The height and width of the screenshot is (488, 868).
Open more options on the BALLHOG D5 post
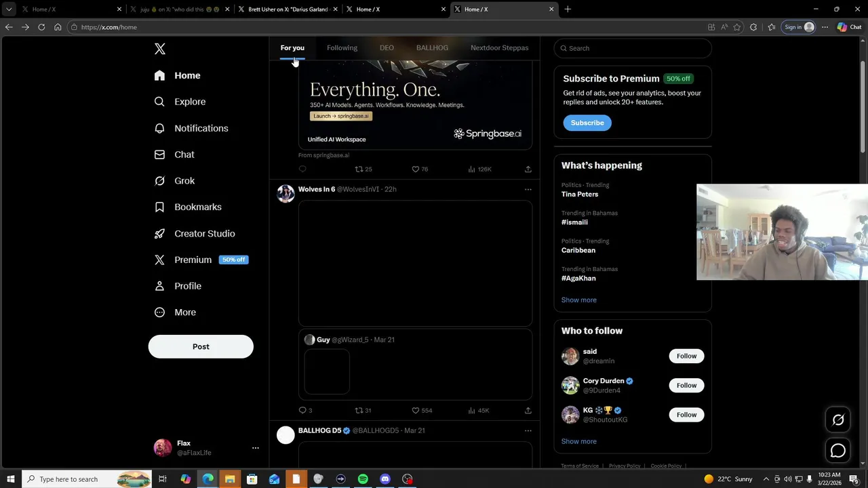tap(528, 430)
